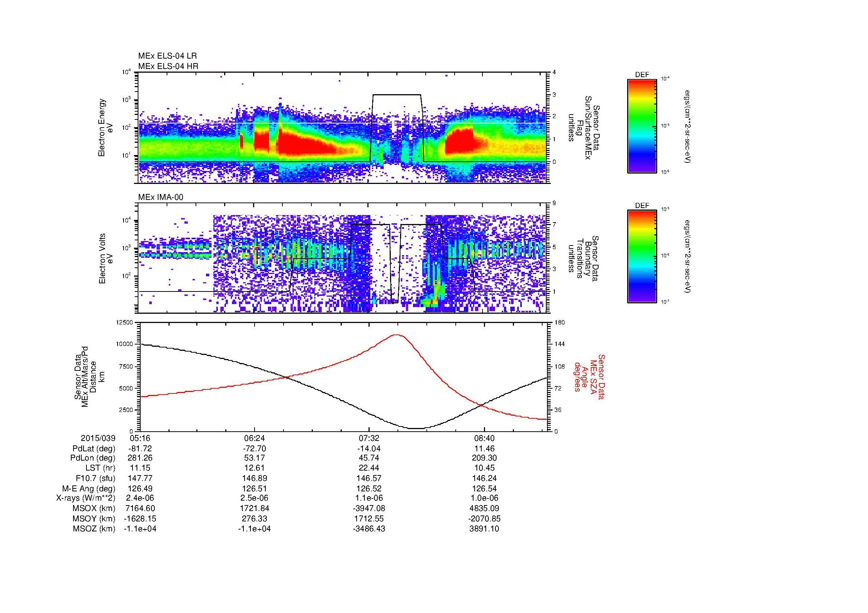Select the 'PdLon (deg)' row label
This screenshot has width=868, height=613.
point(93,458)
